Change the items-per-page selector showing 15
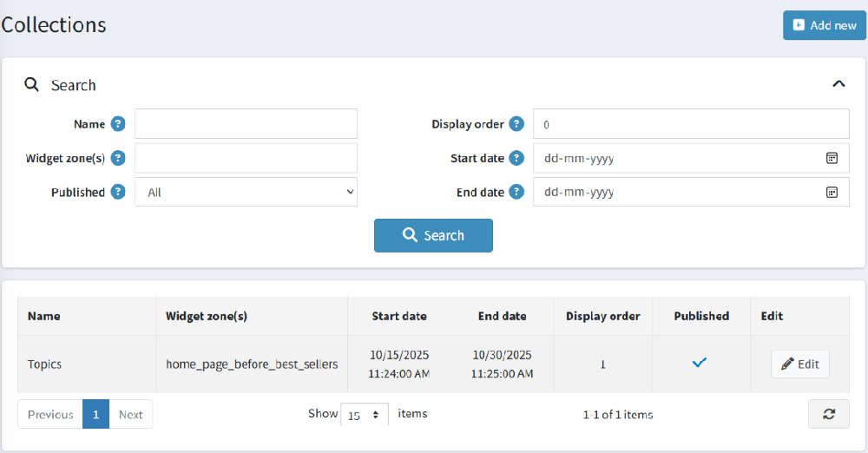868x453 pixels. click(x=365, y=415)
